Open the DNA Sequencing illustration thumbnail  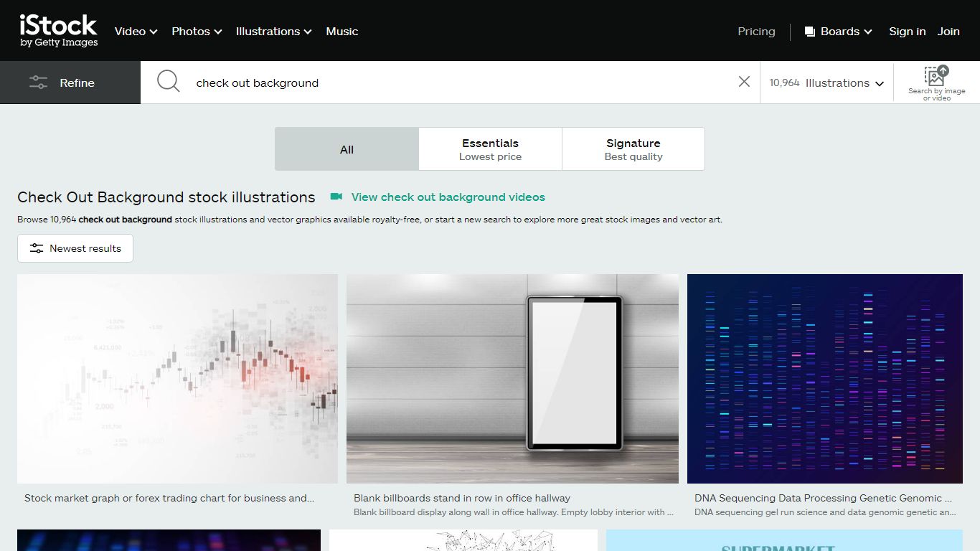pyautogui.click(x=825, y=379)
